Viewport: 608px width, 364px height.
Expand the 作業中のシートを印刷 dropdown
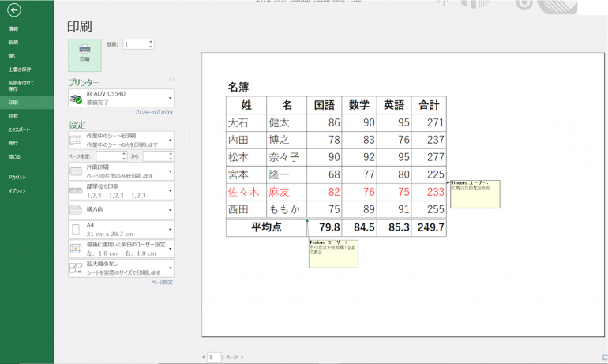[x=170, y=141]
